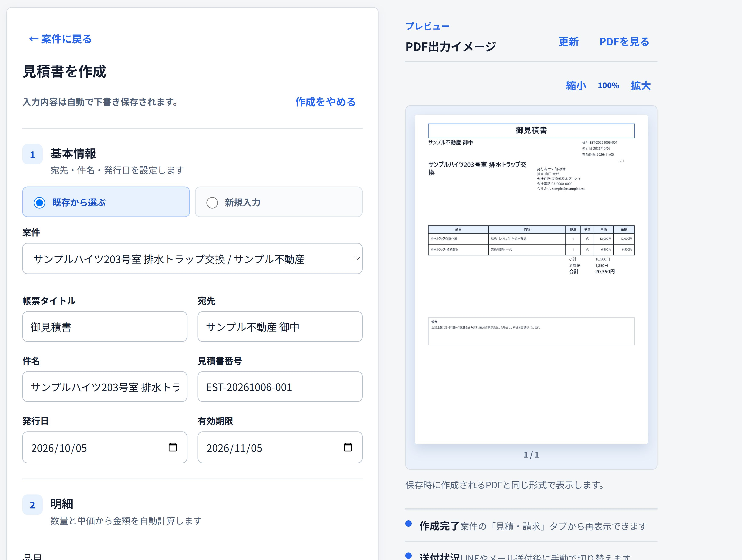Click the 作成完了 status text
The width and height of the screenshot is (742, 560).
pyautogui.click(x=439, y=526)
